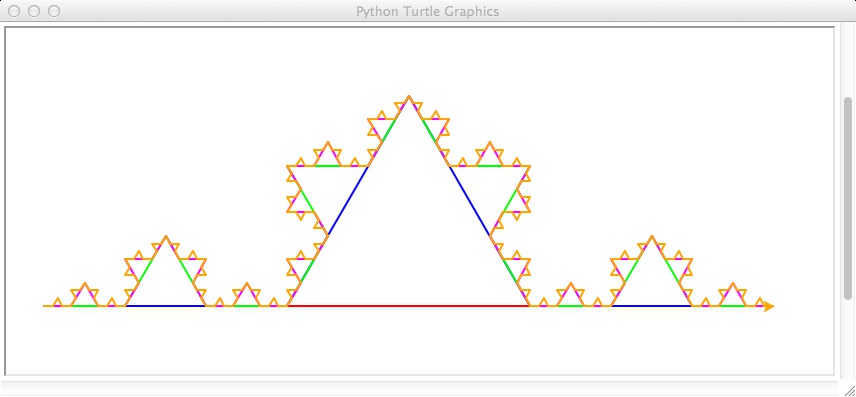
Task: Click blue base line of right medium triangle
Action: 651,306
